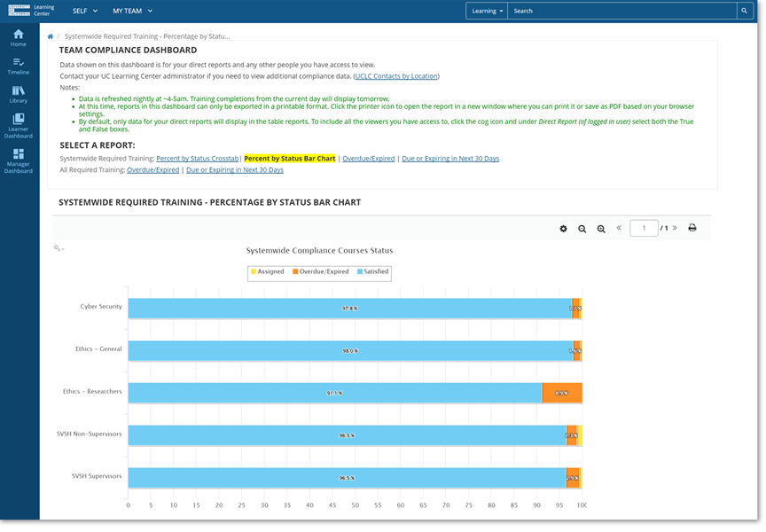The height and width of the screenshot is (532, 766).
Task: Click the Cyber Security axis label
Action: click(x=101, y=307)
